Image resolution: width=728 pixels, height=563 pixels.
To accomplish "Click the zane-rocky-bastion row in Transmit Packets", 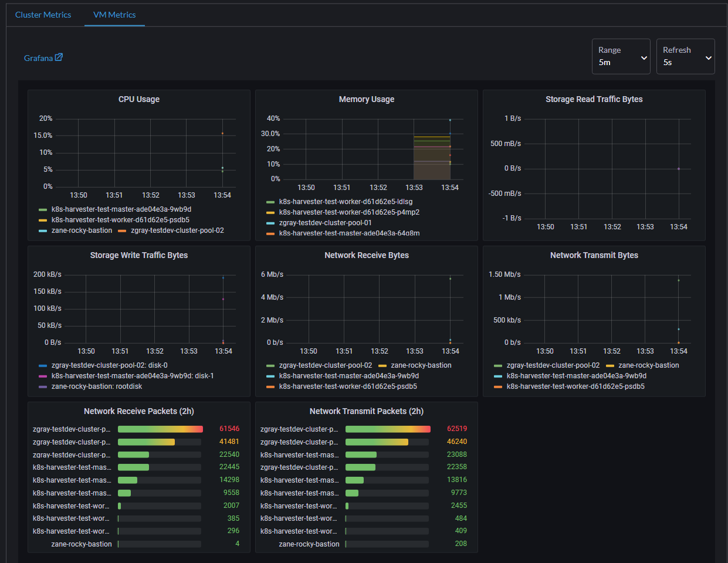I will [363, 544].
